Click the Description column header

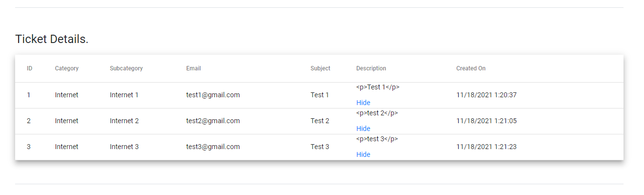pos(371,68)
